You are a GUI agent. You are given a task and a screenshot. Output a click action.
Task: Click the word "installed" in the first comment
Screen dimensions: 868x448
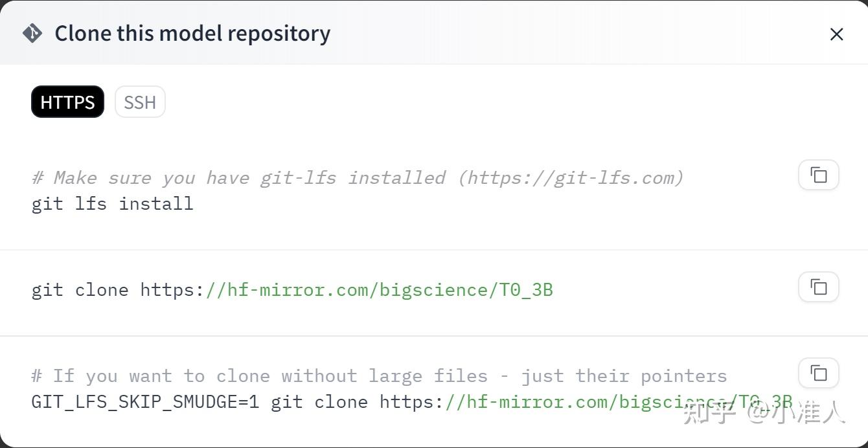[x=396, y=177]
